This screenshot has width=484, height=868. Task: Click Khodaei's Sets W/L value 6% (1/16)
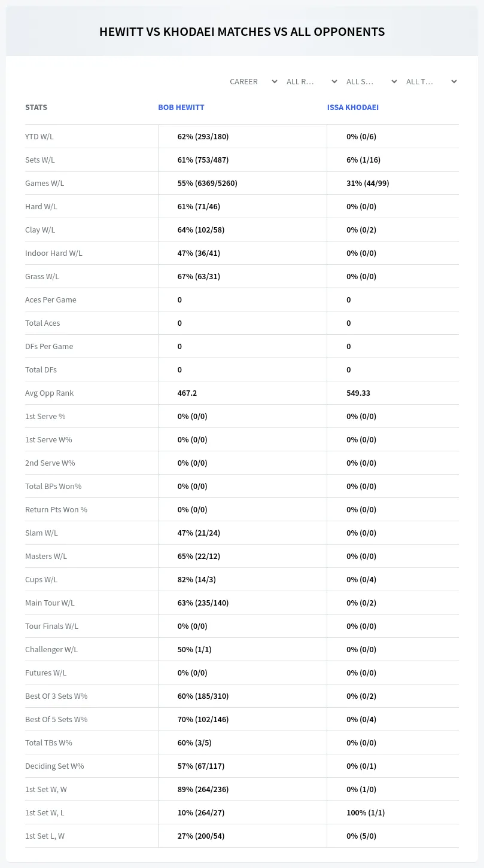[364, 160]
